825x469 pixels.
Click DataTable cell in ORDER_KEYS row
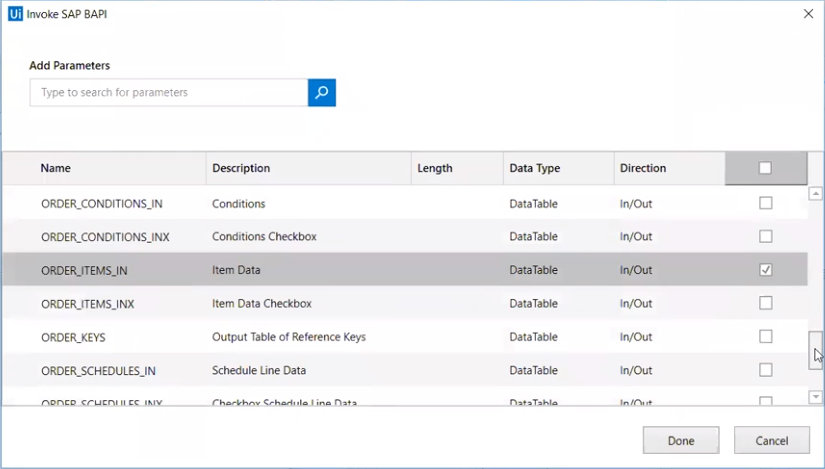(x=533, y=337)
